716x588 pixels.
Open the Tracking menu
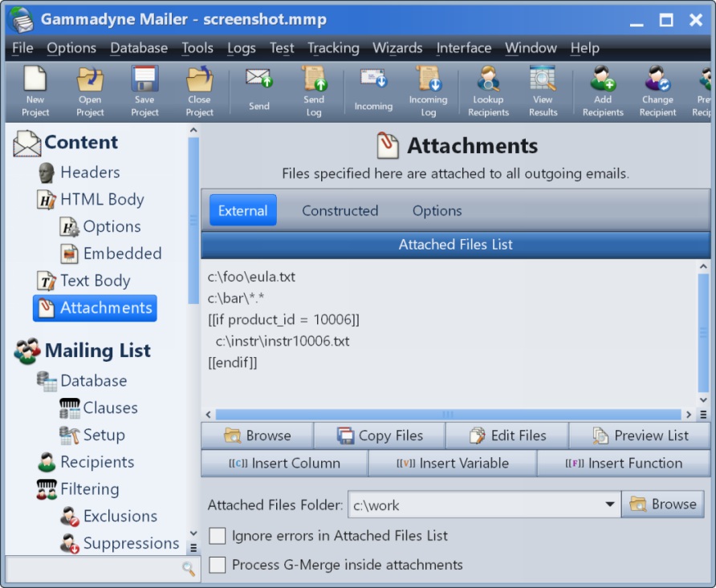click(333, 48)
